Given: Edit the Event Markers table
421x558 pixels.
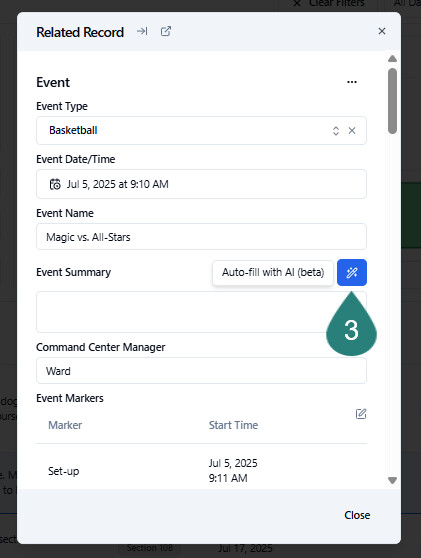Looking at the screenshot, I should point(361,414).
